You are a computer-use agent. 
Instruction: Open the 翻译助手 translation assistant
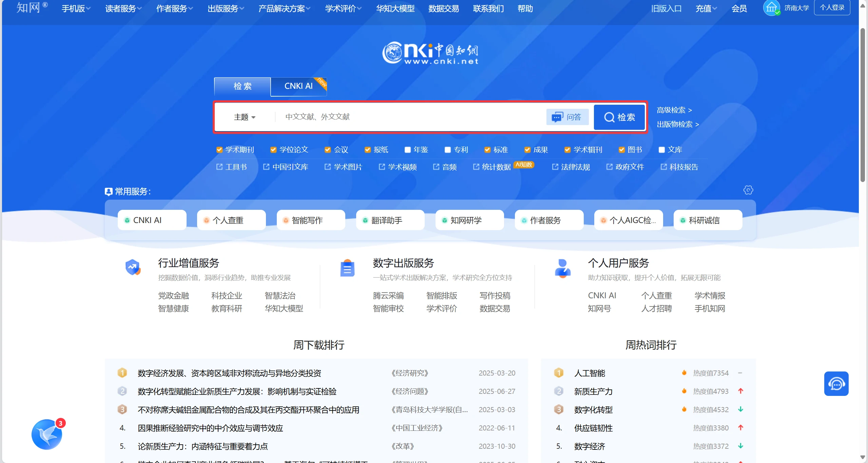[390, 220]
